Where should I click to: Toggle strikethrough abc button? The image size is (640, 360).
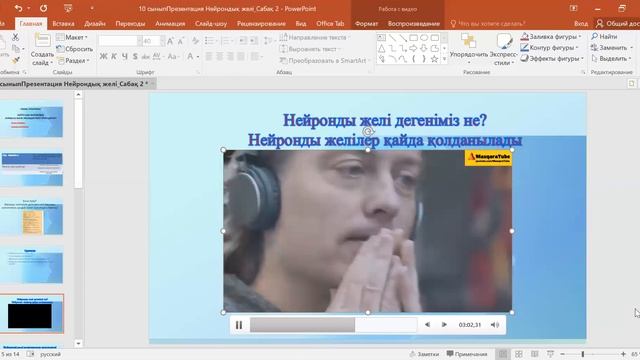click(x=146, y=57)
